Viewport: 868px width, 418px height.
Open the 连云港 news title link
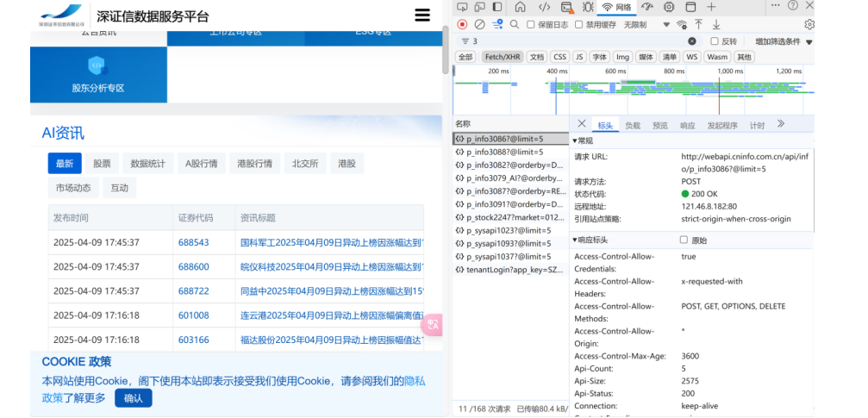(x=332, y=315)
